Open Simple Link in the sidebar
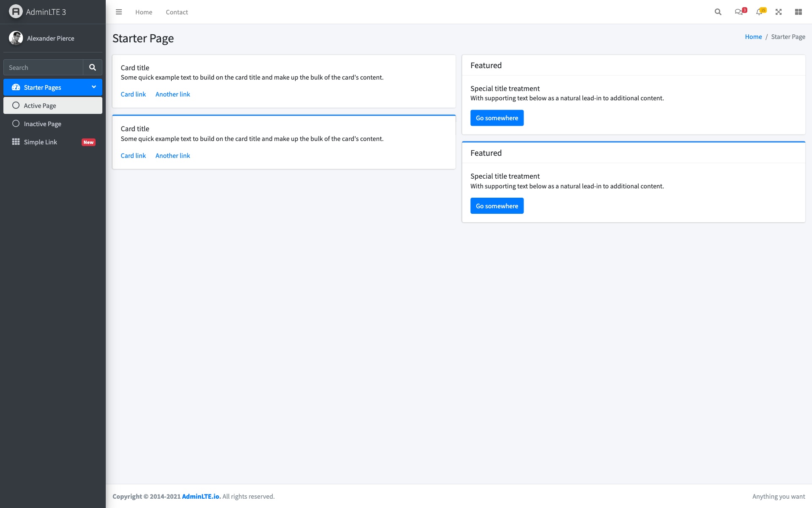The image size is (812, 508). click(41, 142)
